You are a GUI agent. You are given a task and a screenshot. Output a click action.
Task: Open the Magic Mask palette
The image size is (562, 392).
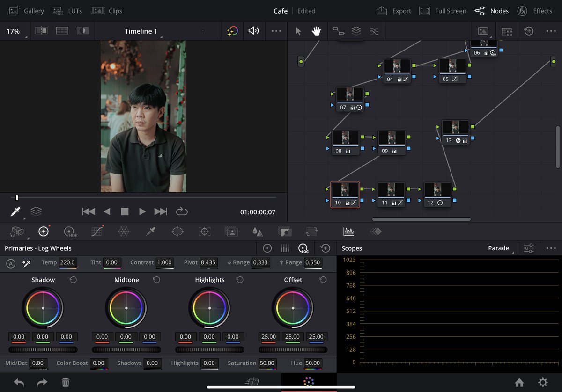pyautogui.click(x=231, y=231)
